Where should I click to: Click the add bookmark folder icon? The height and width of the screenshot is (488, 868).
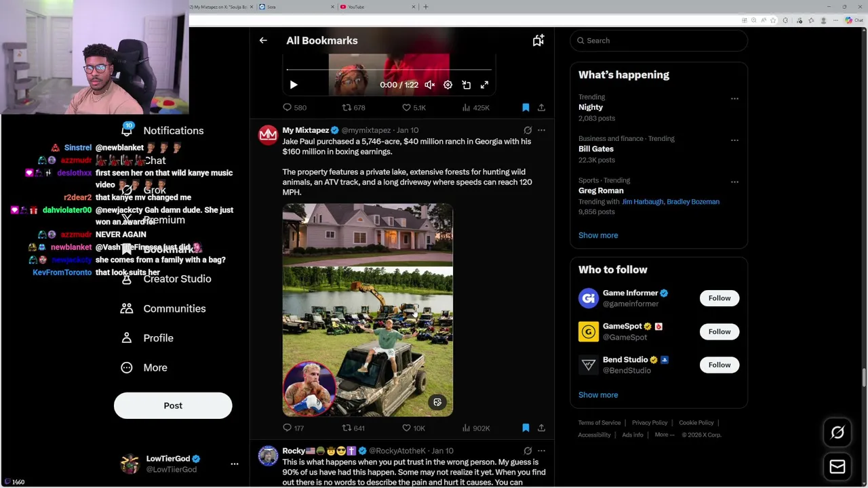tap(538, 41)
